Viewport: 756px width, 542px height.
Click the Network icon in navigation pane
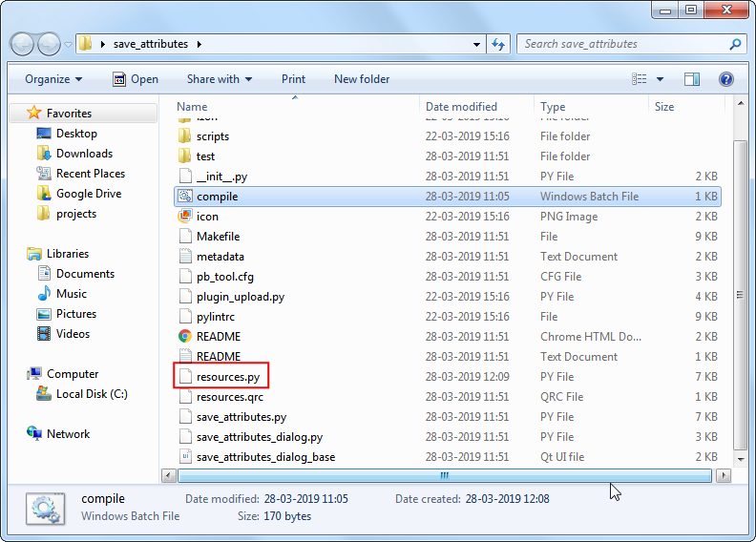click(x=68, y=434)
